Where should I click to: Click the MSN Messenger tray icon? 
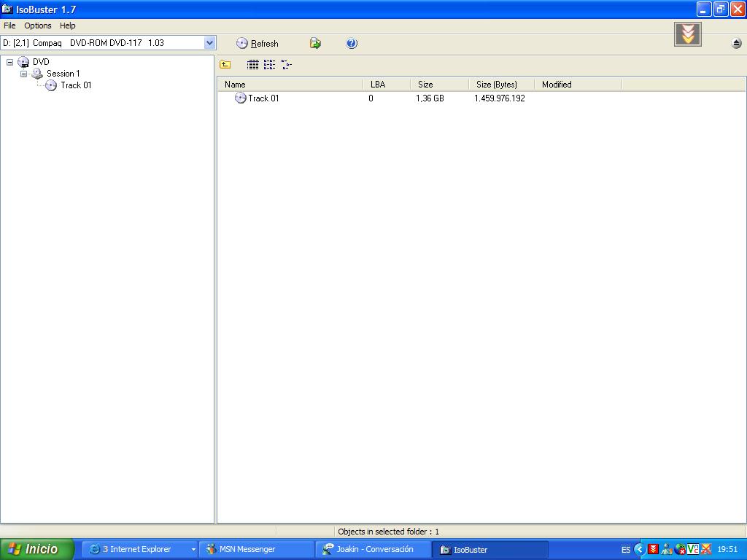click(667, 550)
